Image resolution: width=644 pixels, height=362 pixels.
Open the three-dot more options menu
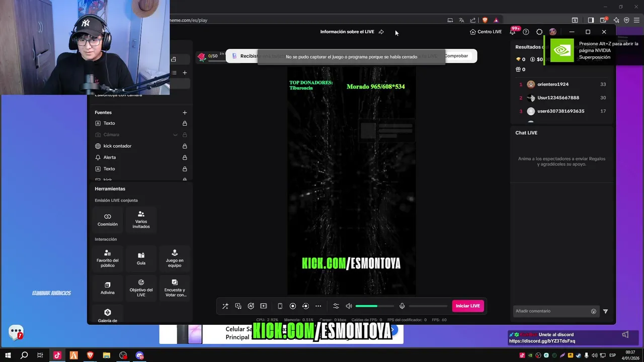pos(318,306)
